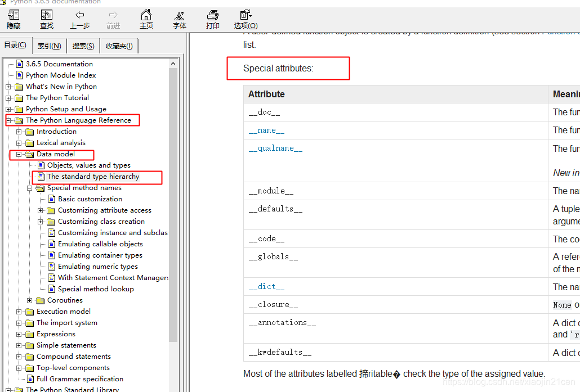
Task: Click The Python Tutorial folder icon
Action: (19, 98)
